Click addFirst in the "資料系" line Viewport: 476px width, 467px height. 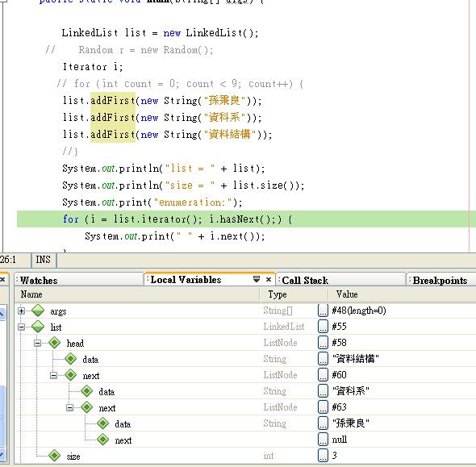[113, 117]
